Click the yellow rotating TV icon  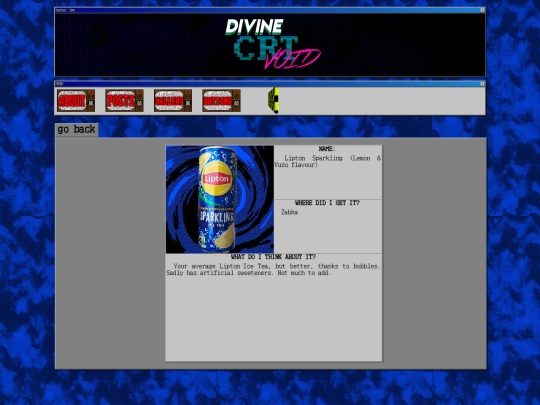point(273,100)
